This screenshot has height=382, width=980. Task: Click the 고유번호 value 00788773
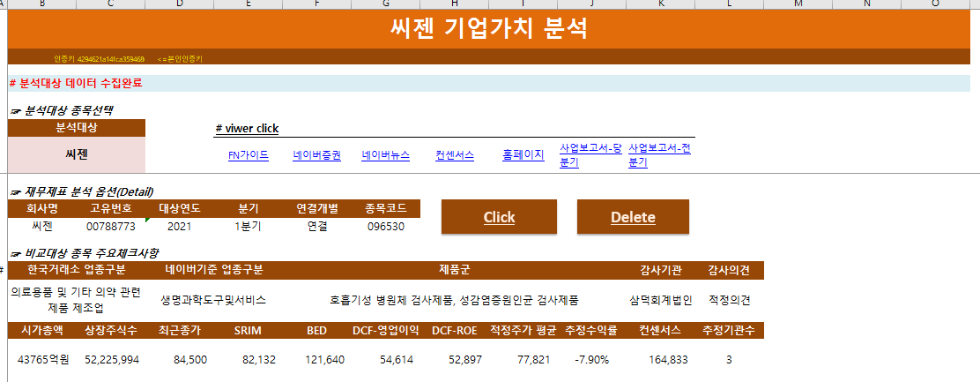(111, 227)
